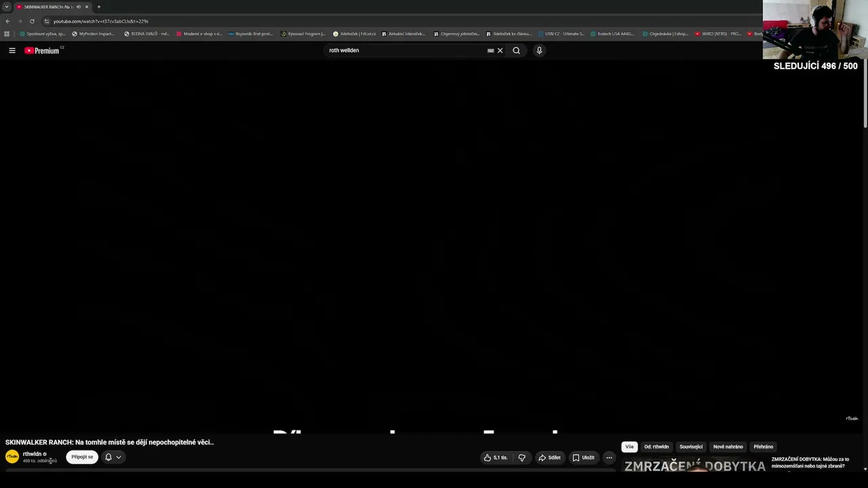
Task: Mute the SKINWALKER RANCH tab audio
Action: (78, 7)
